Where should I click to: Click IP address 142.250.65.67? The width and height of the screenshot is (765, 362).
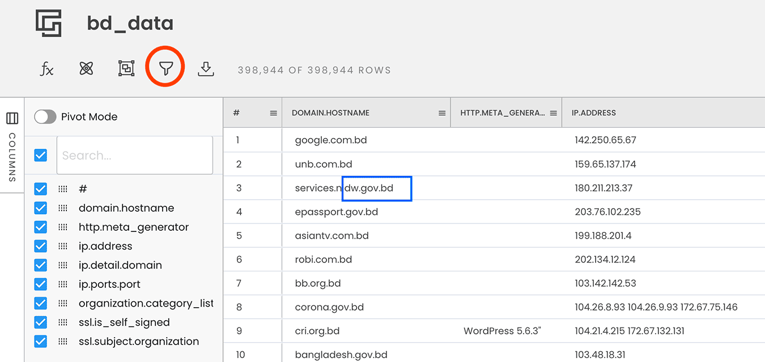point(605,140)
